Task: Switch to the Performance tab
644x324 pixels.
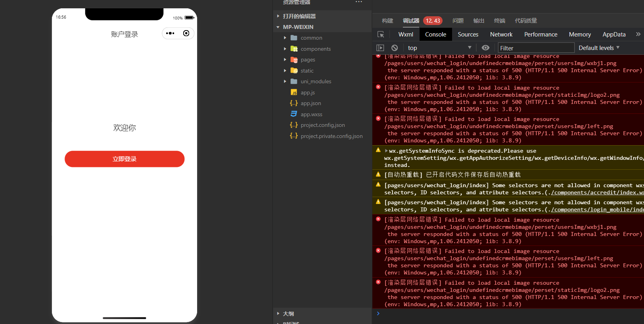Action: click(540, 35)
